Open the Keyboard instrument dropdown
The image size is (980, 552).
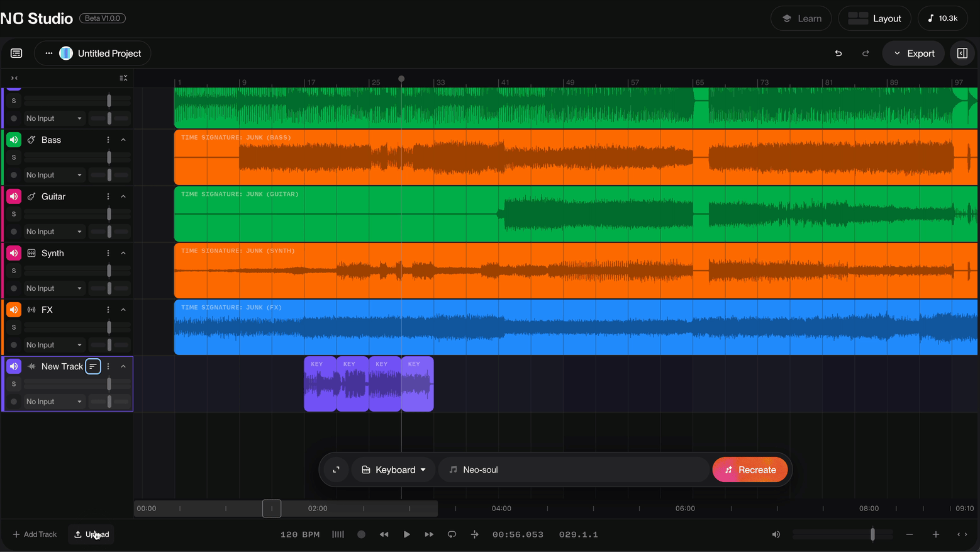(394, 470)
